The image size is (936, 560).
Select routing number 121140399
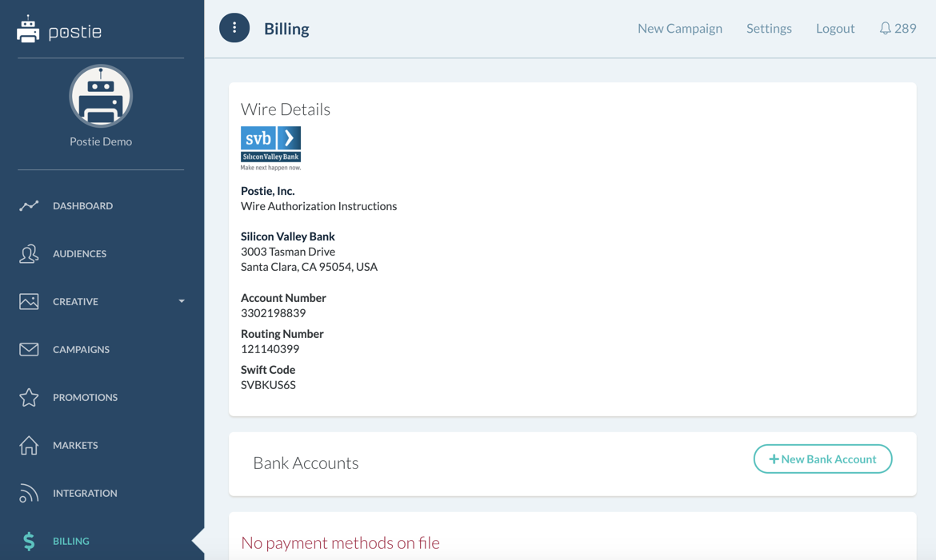pos(270,349)
